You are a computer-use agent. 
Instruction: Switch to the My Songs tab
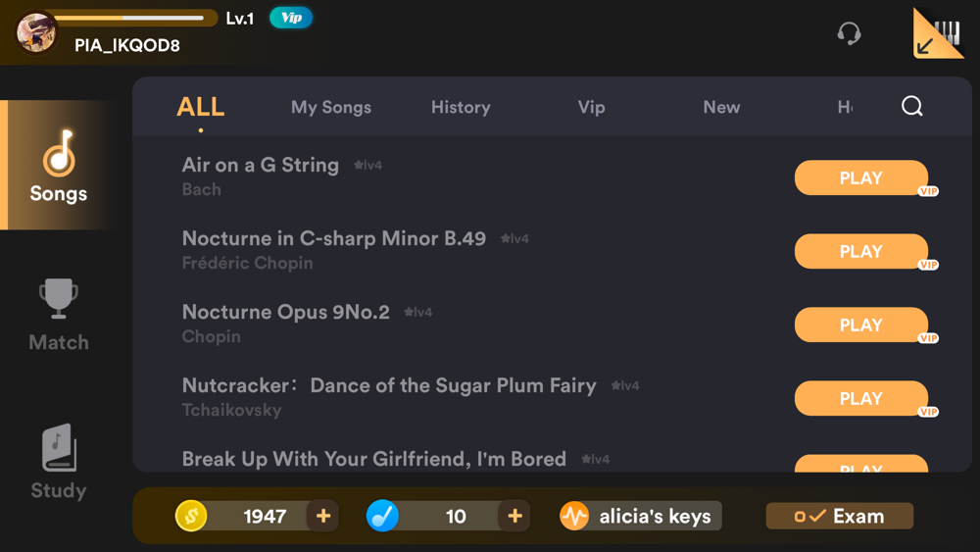click(x=331, y=107)
